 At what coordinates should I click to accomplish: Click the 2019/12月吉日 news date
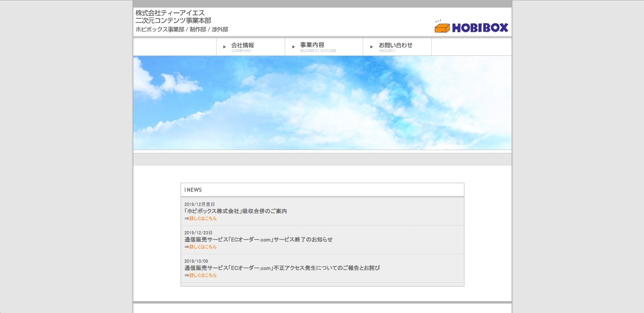tap(200, 204)
